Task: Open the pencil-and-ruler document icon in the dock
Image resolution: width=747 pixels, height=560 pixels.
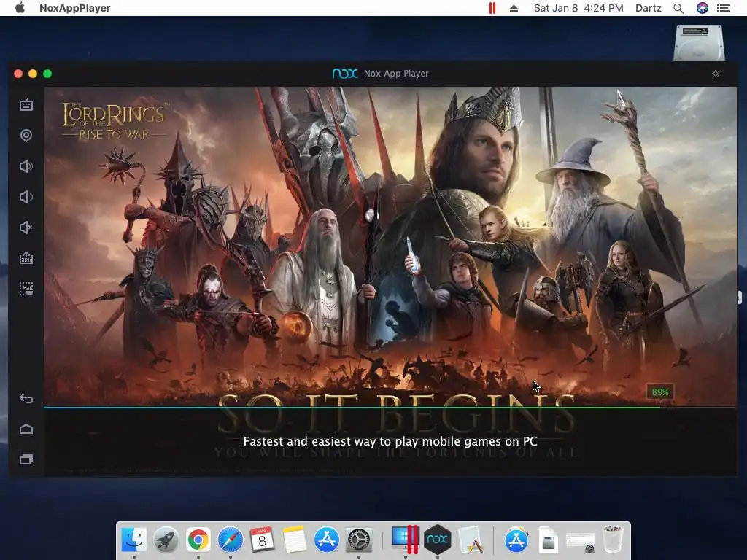Action: [x=471, y=540]
